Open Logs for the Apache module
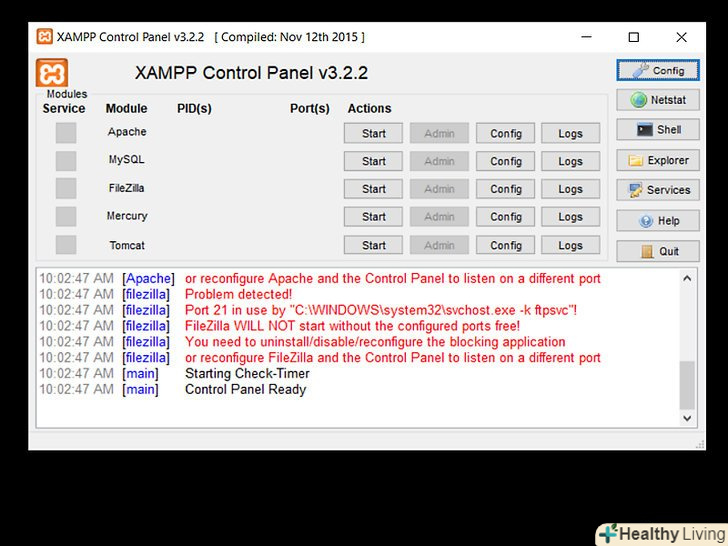 pos(571,133)
